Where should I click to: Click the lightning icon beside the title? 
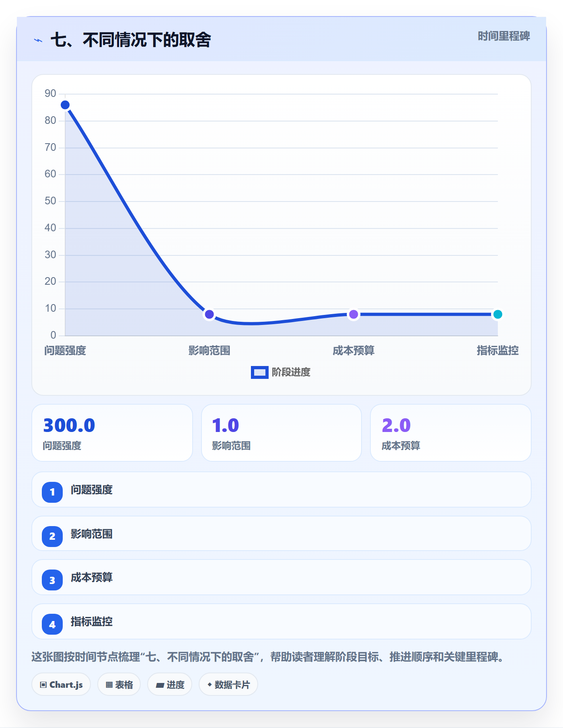pos(38,40)
